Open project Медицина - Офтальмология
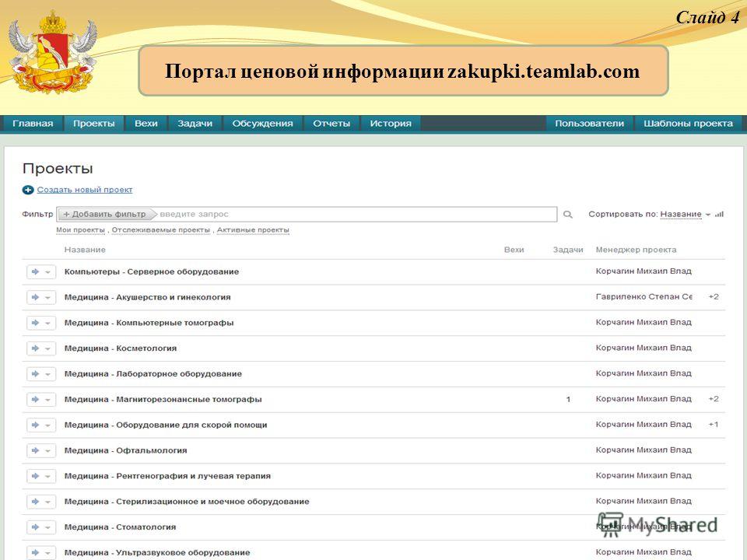 (126, 450)
